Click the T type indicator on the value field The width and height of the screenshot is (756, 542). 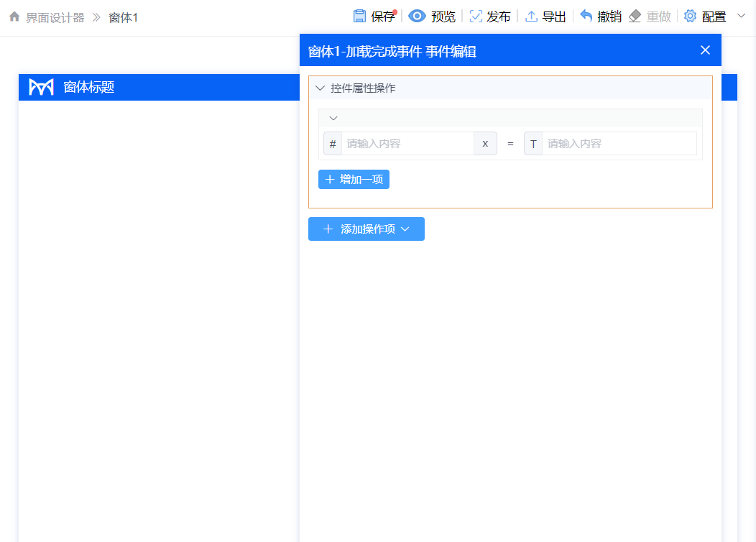pyautogui.click(x=533, y=143)
